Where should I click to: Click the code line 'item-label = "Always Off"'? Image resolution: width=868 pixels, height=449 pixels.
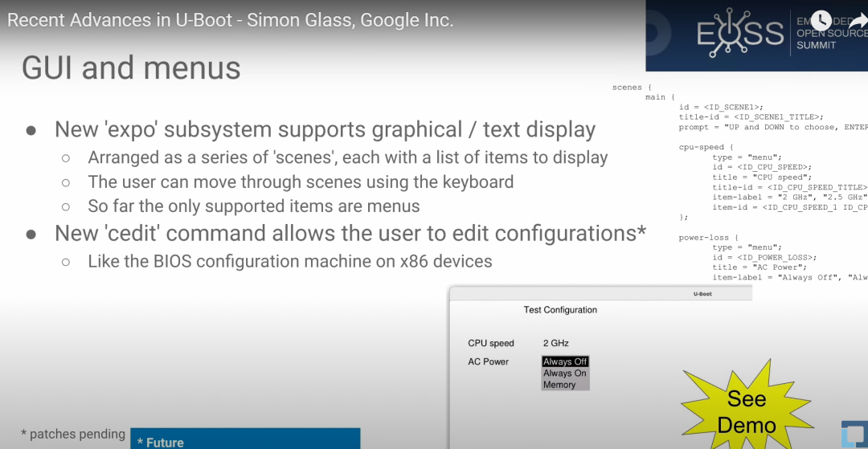pyautogui.click(x=790, y=278)
